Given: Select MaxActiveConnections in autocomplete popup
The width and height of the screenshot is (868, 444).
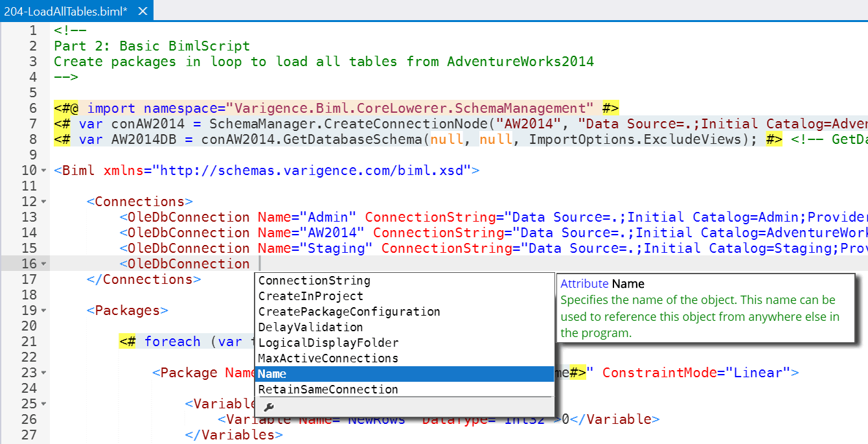Looking at the screenshot, I should coord(328,358).
